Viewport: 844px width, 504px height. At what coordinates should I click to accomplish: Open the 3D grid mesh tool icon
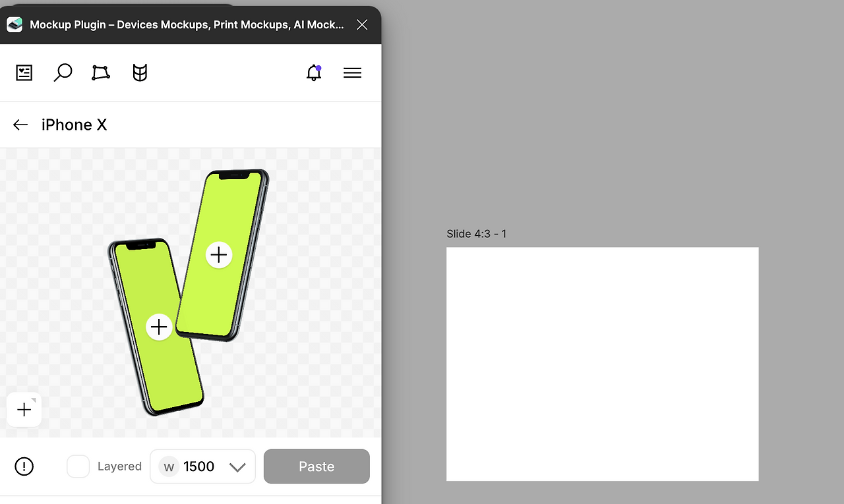coord(140,72)
